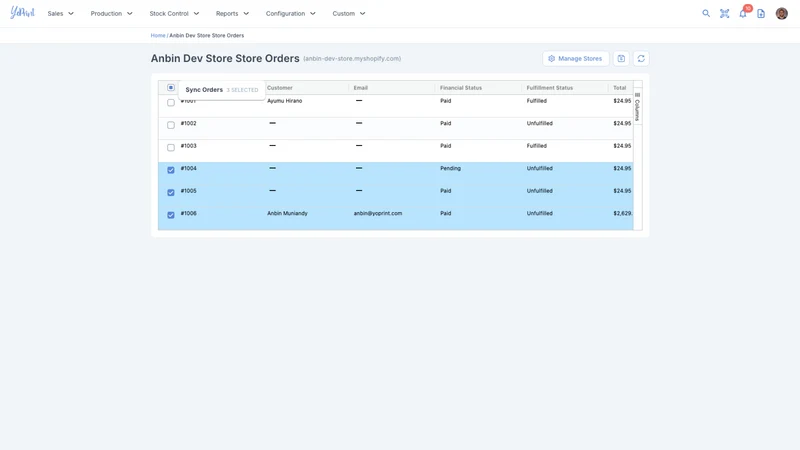Image resolution: width=800 pixels, height=450 pixels.
Task: Click customer name Ayumu Hirano
Action: click(x=285, y=101)
